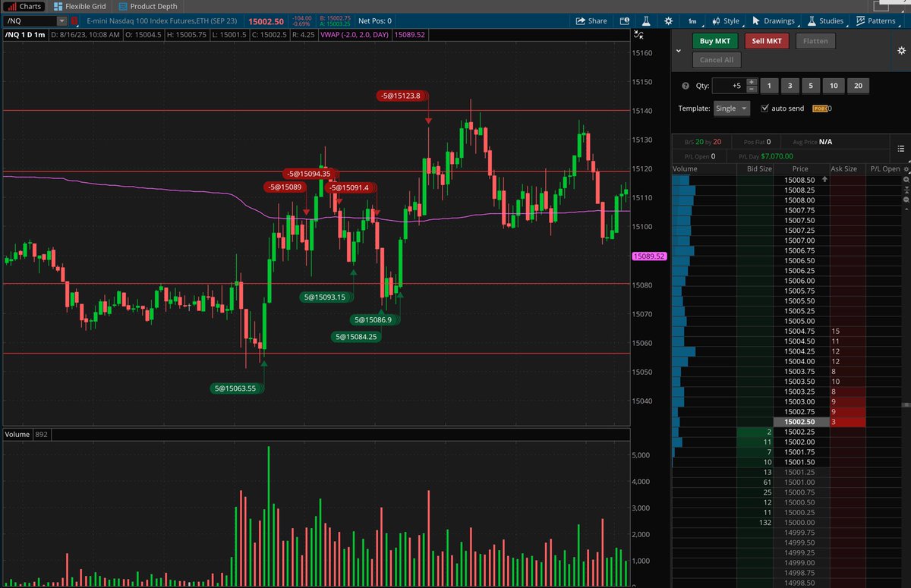911x588 pixels.
Task: Click the Volume column header
Action: [x=685, y=169]
